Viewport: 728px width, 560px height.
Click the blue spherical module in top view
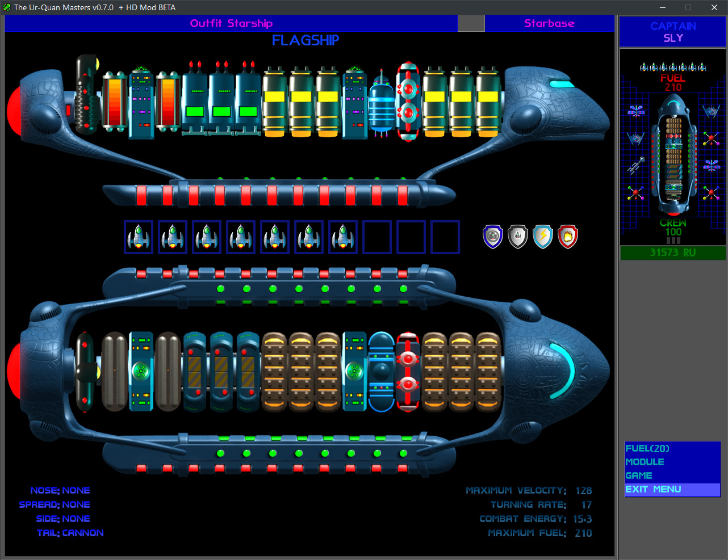[382, 104]
